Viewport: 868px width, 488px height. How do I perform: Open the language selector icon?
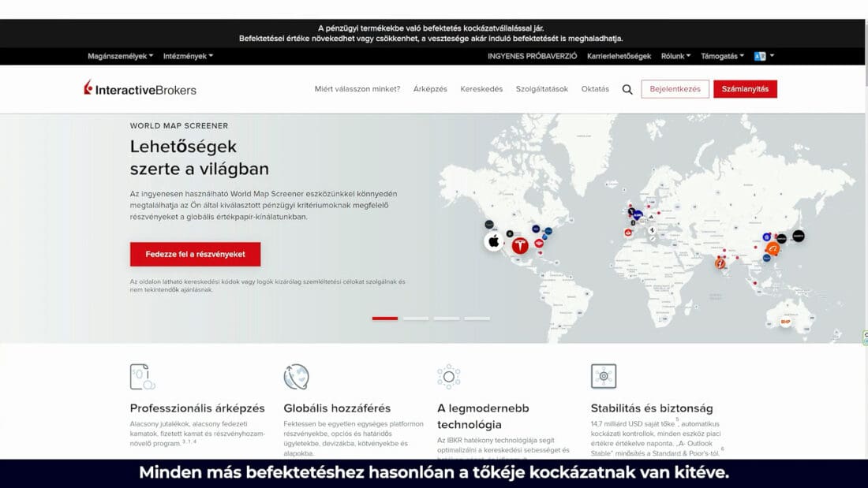click(x=761, y=56)
